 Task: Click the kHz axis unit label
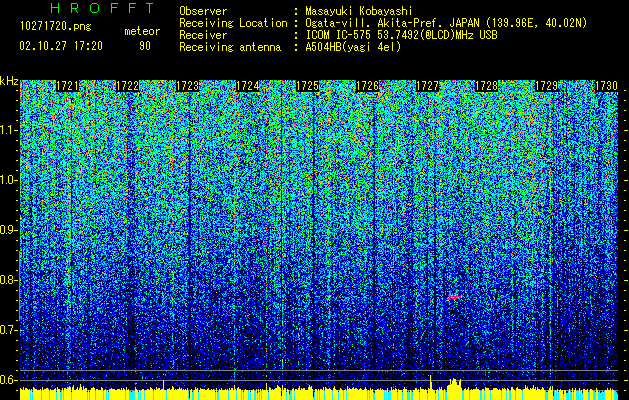tap(9, 81)
